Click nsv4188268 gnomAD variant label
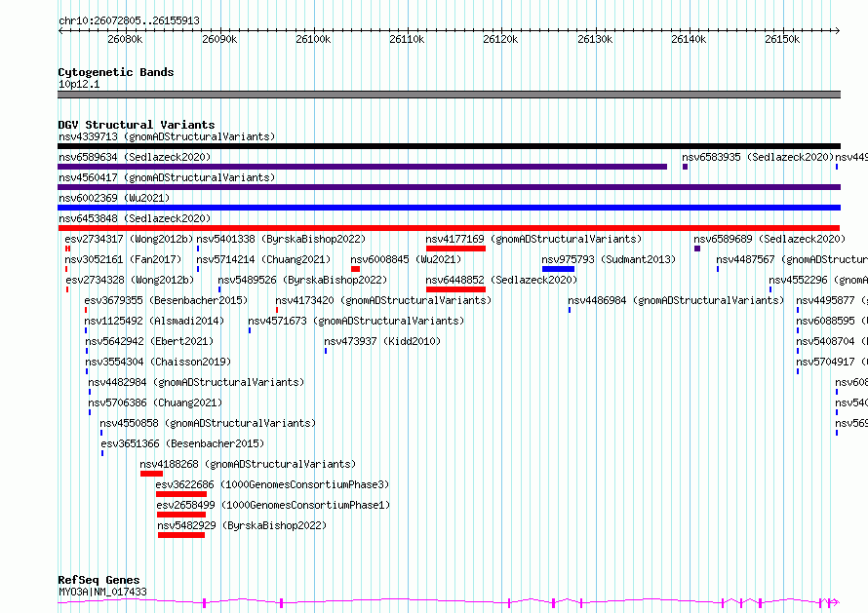 click(x=248, y=464)
